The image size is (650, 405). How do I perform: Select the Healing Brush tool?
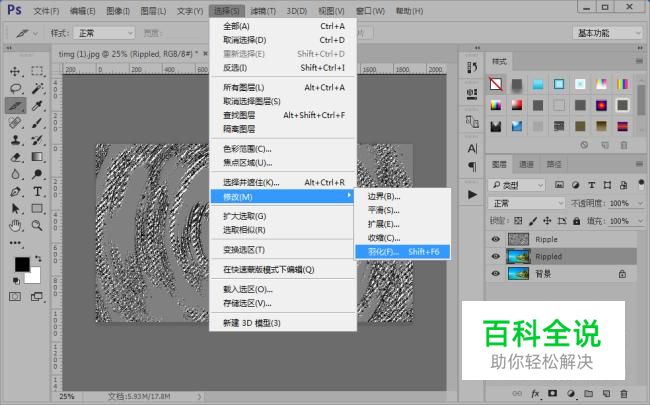click(x=15, y=123)
